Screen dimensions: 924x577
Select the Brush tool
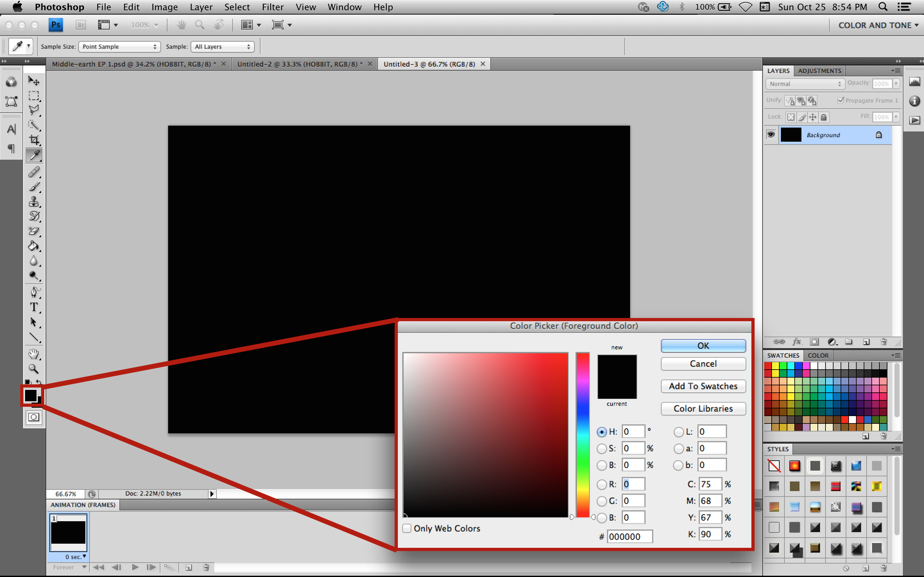tap(34, 187)
